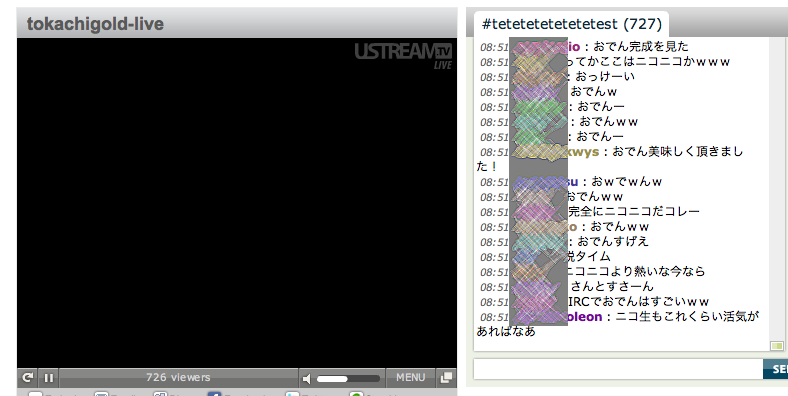Mute the audio via speaker icon
The image size is (788, 396).
point(307,378)
